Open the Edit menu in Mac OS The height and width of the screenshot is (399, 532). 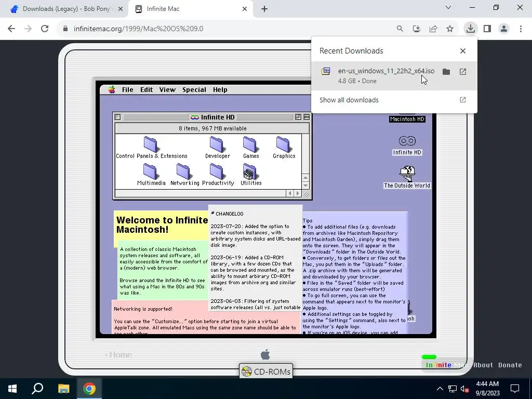[x=147, y=89]
